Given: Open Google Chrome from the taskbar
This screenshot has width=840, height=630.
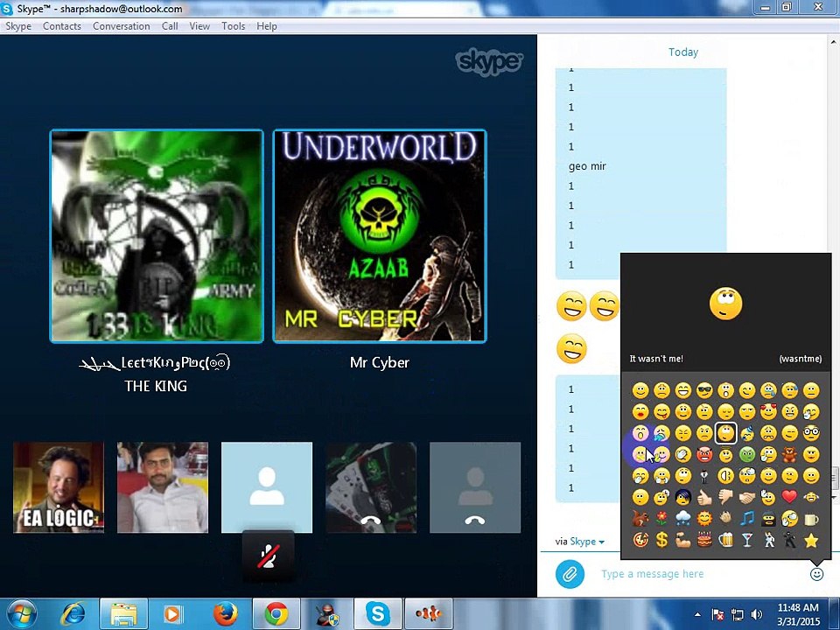Looking at the screenshot, I should point(276,614).
